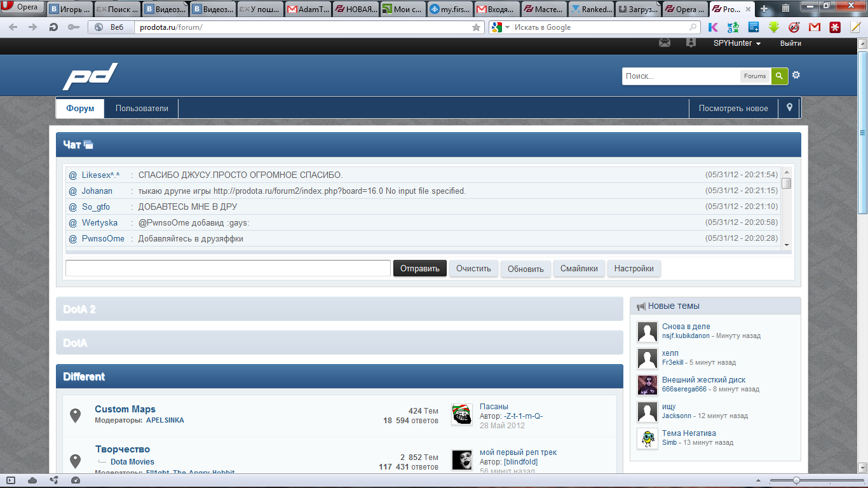
Task: Click the Custom Maps forum marker icon
Action: click(x=75, y=416)
